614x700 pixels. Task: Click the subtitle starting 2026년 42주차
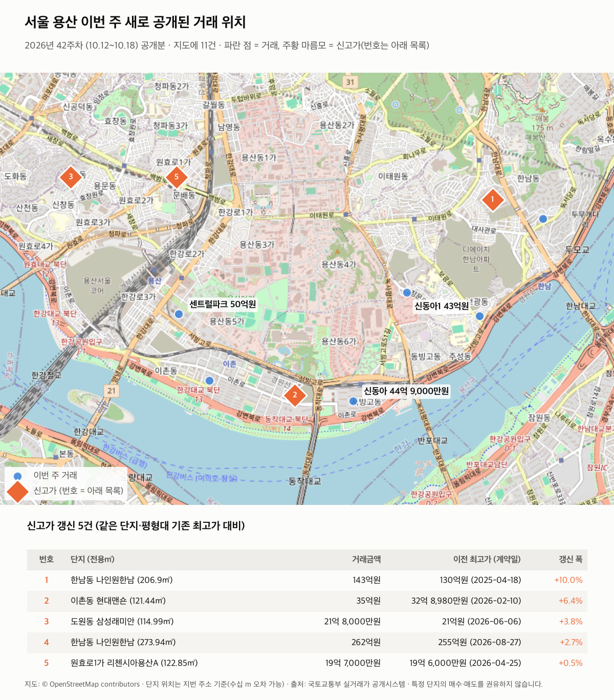point(227,45)
